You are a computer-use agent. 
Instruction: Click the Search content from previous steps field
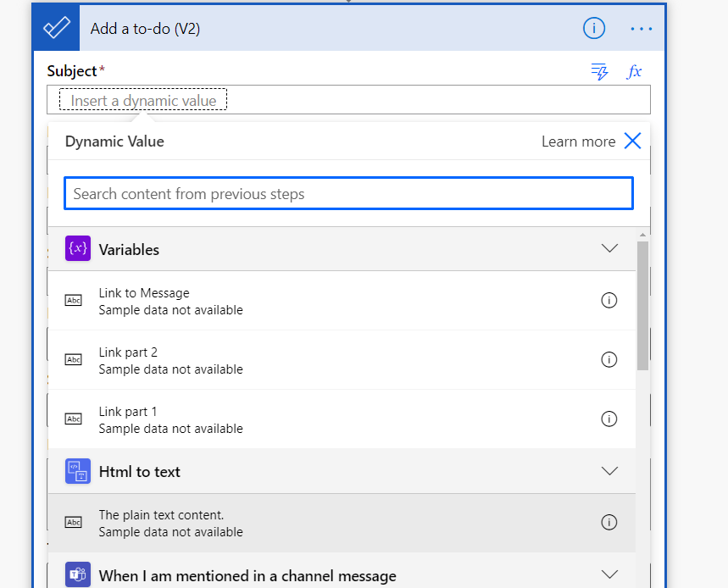348,194
